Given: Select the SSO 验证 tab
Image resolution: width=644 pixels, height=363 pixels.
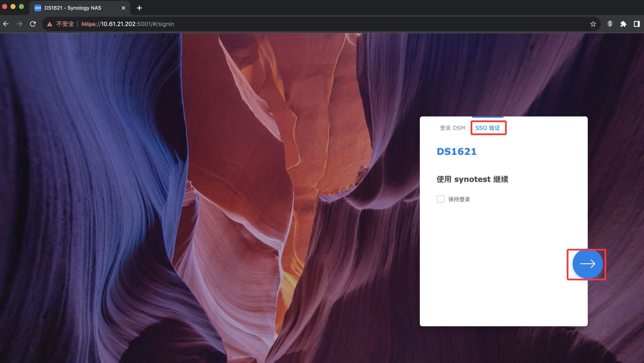Looking at the screenshot, I should click(488, 128).
